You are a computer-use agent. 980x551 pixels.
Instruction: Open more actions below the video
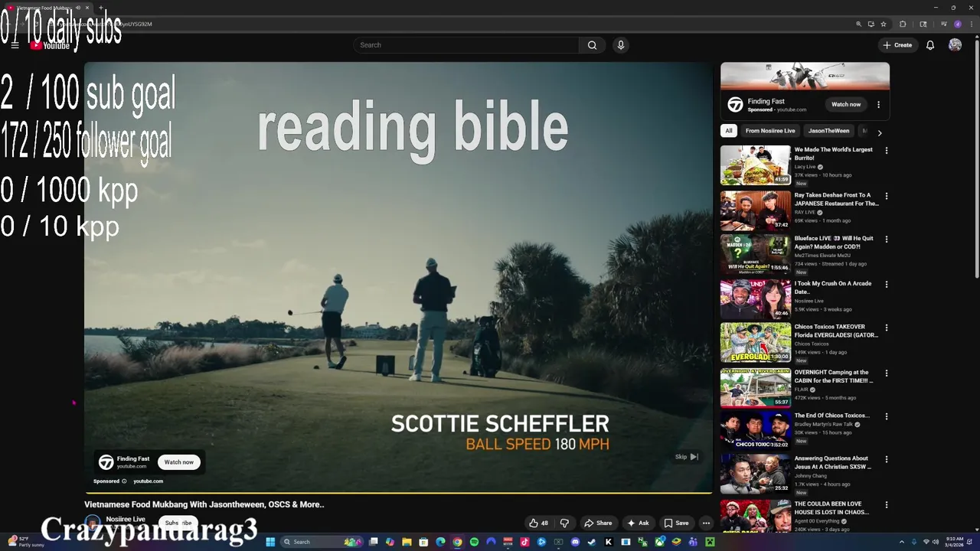point(706,523)
